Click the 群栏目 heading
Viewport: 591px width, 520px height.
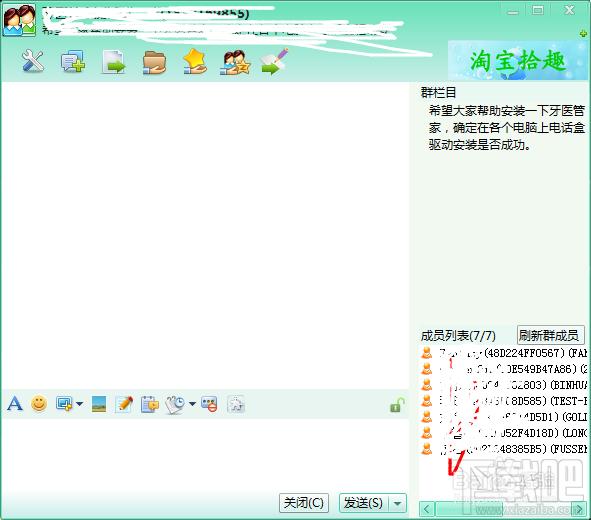click(438, 92)
